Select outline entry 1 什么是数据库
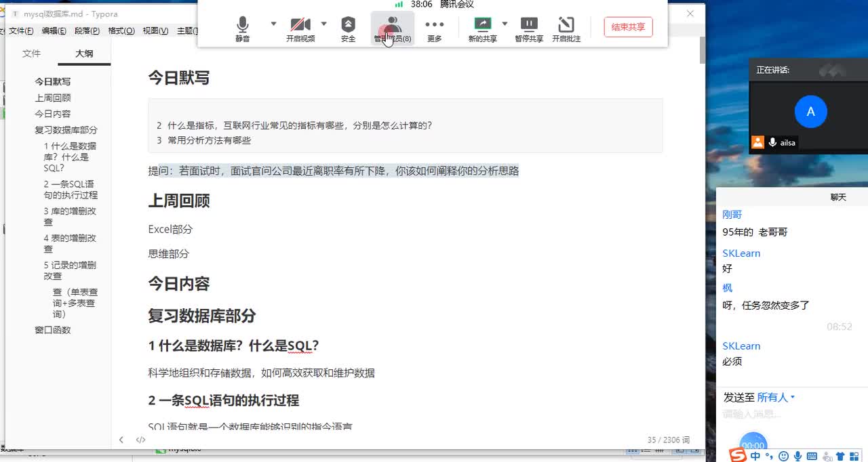Image resolution: width=868 pixels, height=462 pixels. 70,157
